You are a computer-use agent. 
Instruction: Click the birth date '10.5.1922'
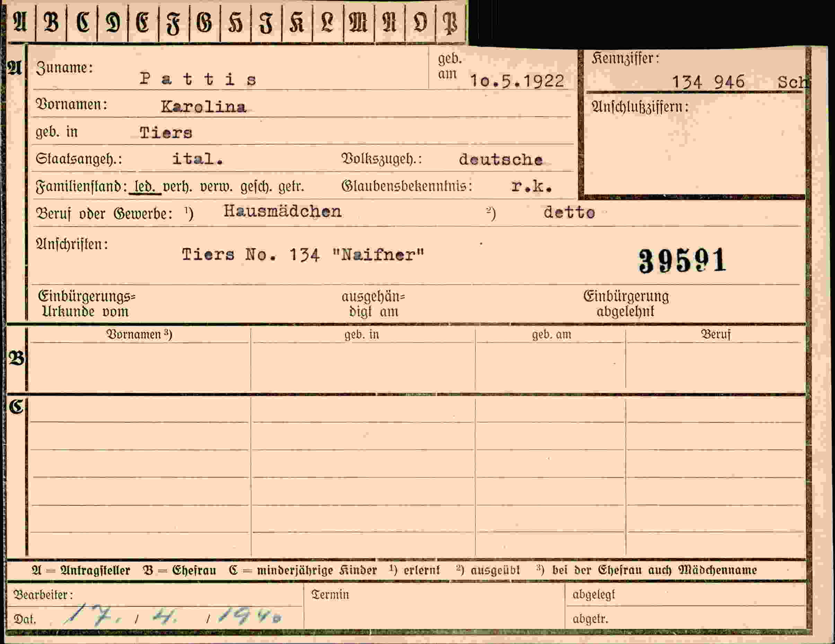(517, 81)
